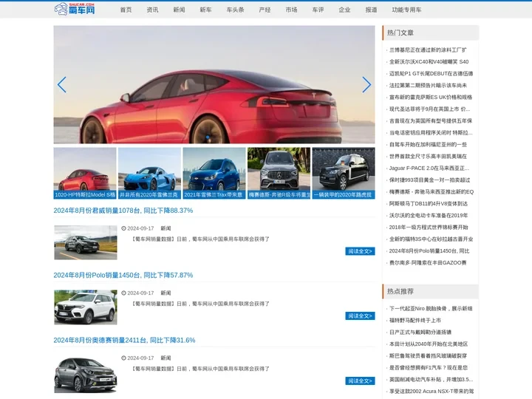Open 迈凯轮P1 GT长尾DEBUT sidebar link
This screenshot has width=532, height=399.
[431, 74]
